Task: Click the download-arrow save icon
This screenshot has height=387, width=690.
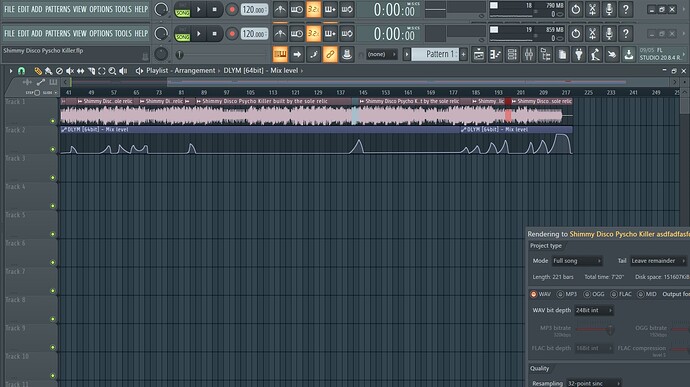Action: click(x=629, y=54)
